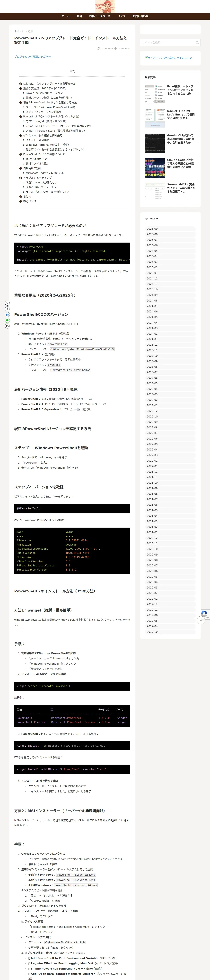
Task: Jump to PowerShell 7と5.1の共存について in the contents
Action: tap(44, 154)
